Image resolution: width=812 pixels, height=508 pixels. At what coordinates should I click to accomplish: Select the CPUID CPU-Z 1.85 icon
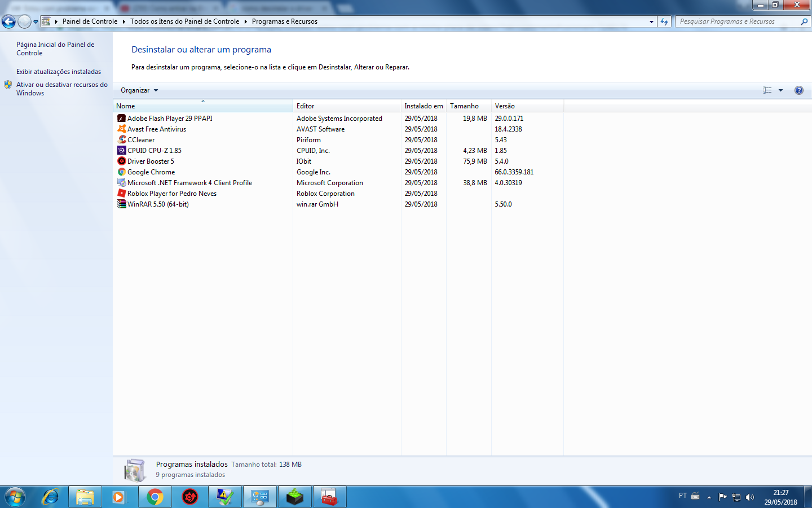pos(121,151)
